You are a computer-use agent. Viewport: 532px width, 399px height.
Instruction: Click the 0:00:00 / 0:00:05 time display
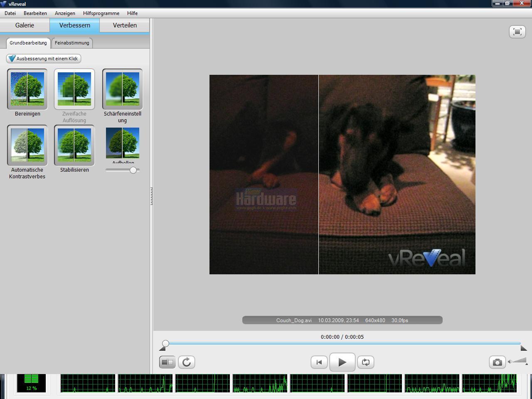[x=342, y=337]
